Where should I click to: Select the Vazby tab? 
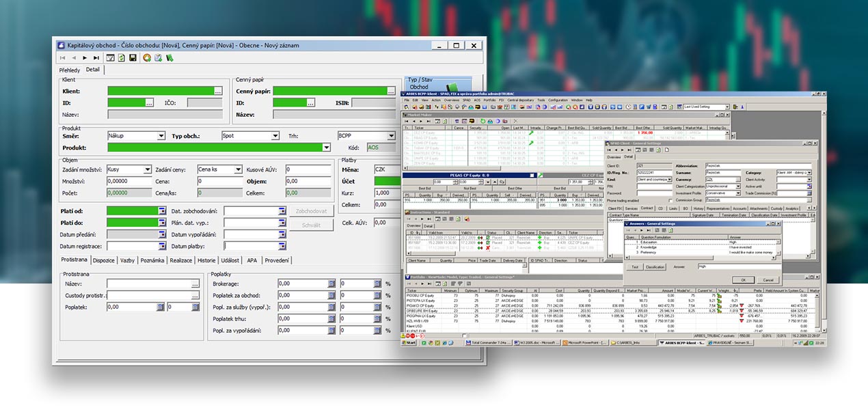point(127,260)
